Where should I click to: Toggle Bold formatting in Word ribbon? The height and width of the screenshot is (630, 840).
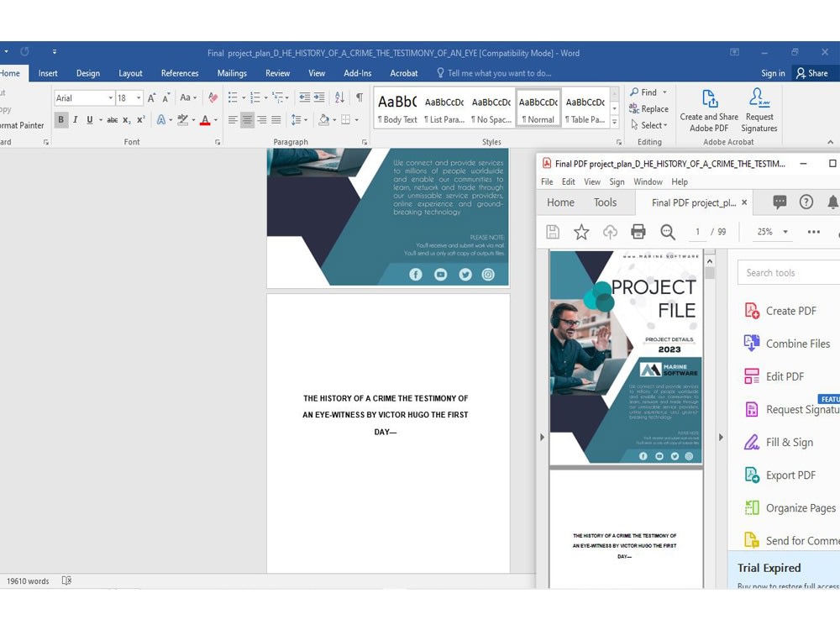point(61,119)
